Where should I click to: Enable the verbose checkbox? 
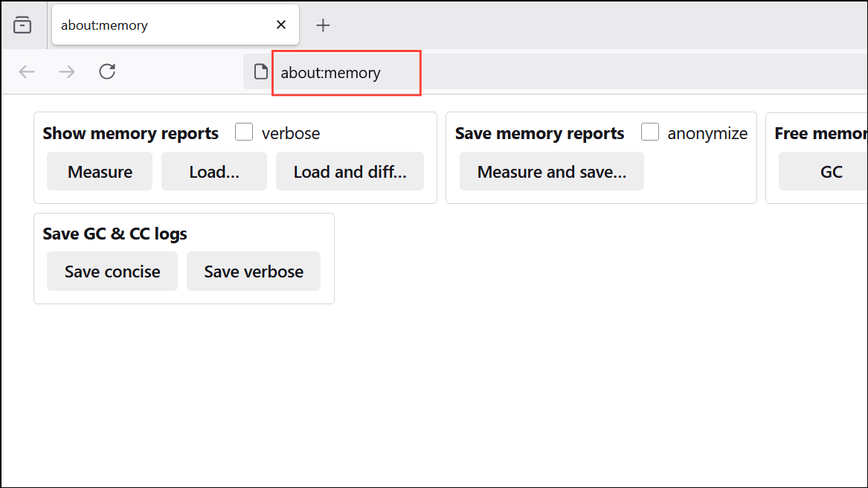click(x=243, y=132)
